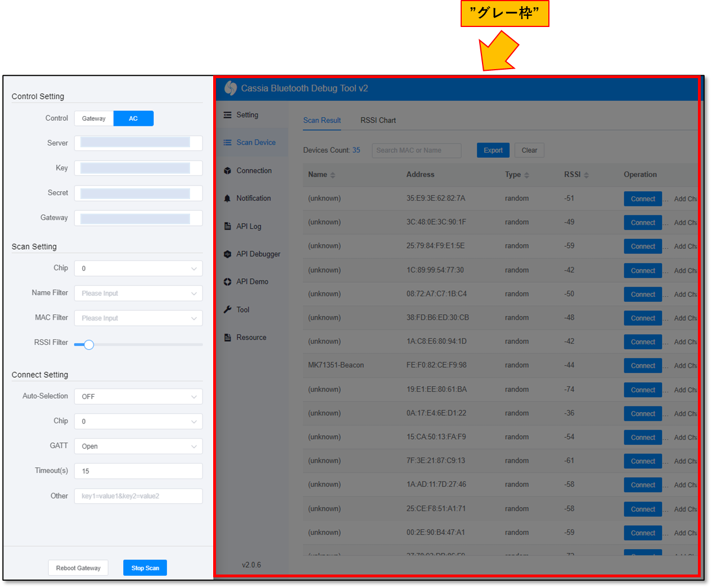Sort by Name column sort arrows
The width and height of the screenshot is (712, 588).
[332, 175]
